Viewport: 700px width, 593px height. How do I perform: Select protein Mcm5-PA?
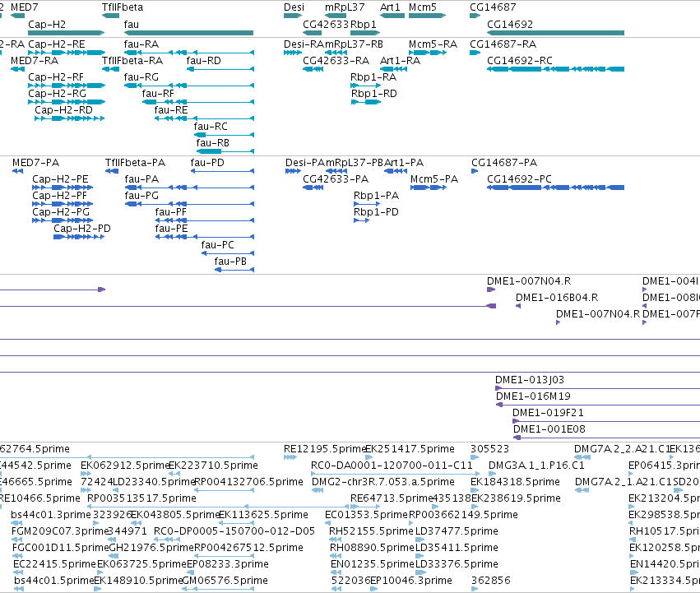coord(434,179)
